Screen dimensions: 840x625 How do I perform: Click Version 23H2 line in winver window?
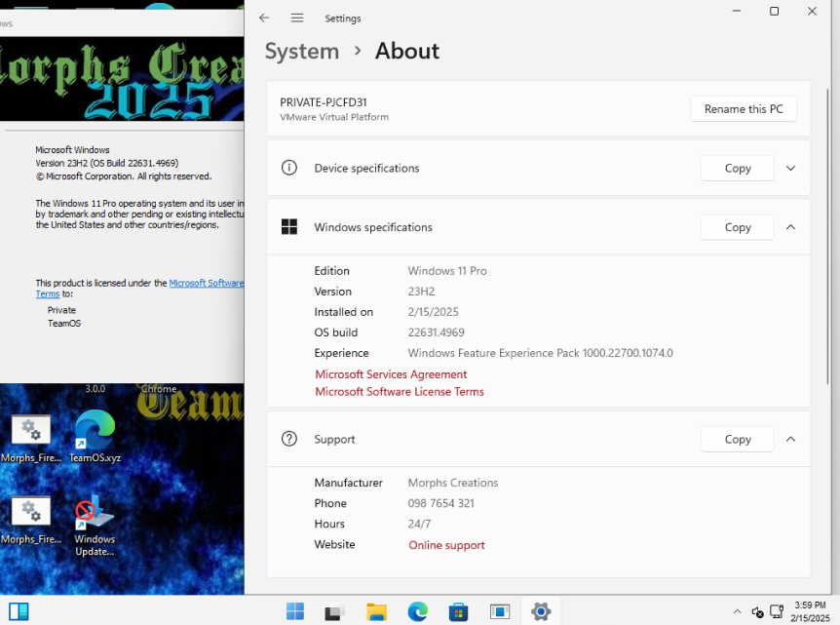point(107,163)
